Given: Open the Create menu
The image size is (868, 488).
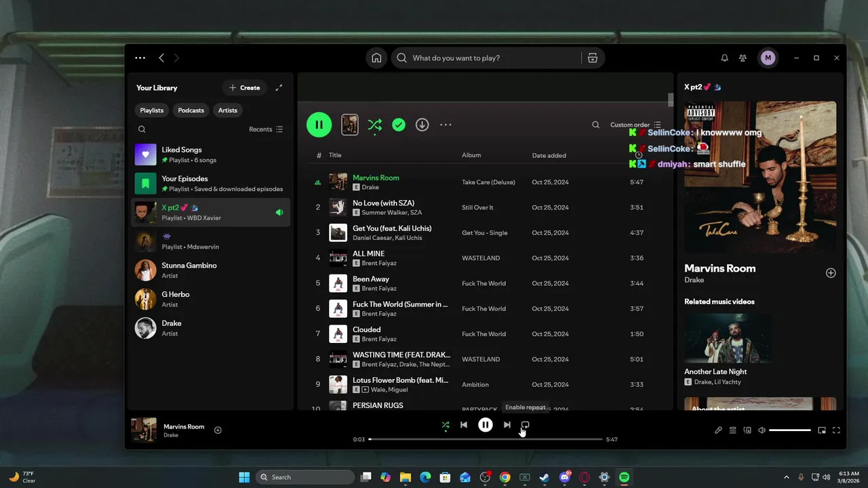Looking at the screenshot, I should [245, 87].
